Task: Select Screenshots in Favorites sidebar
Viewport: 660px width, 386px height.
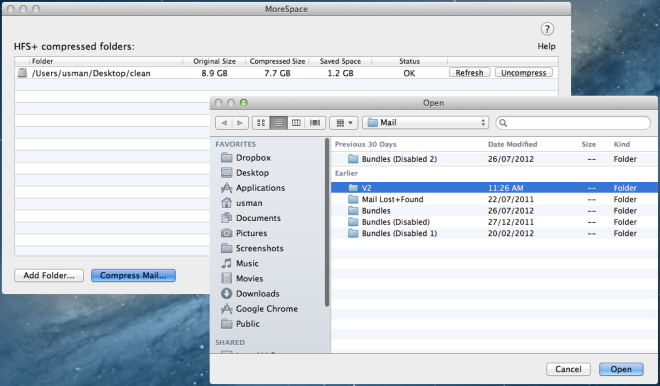Action: click(252, 248)
